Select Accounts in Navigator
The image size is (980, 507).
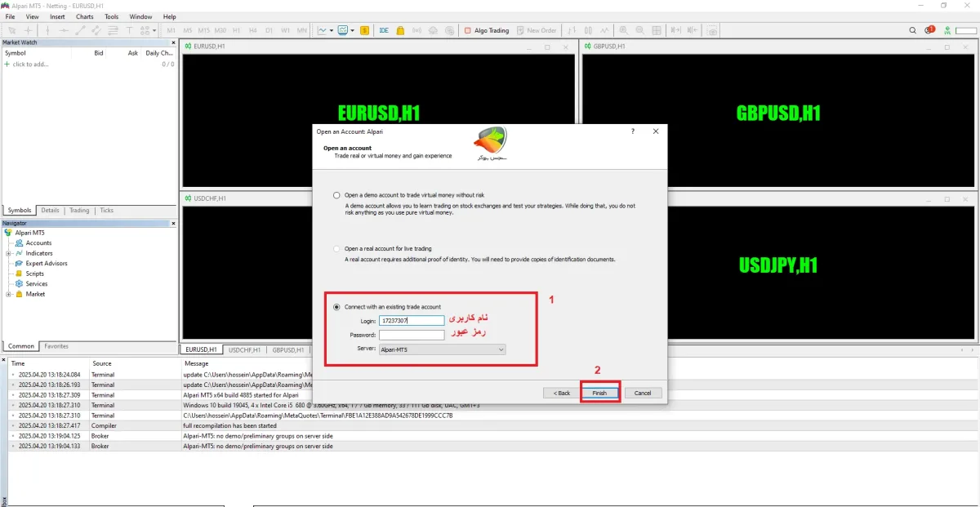click(38, 243)
